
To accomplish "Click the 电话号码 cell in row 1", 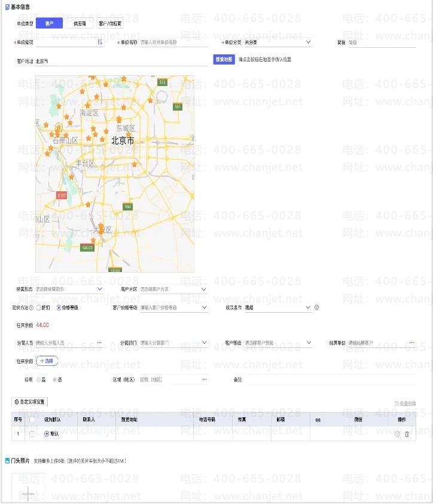I will click(213, 433).
